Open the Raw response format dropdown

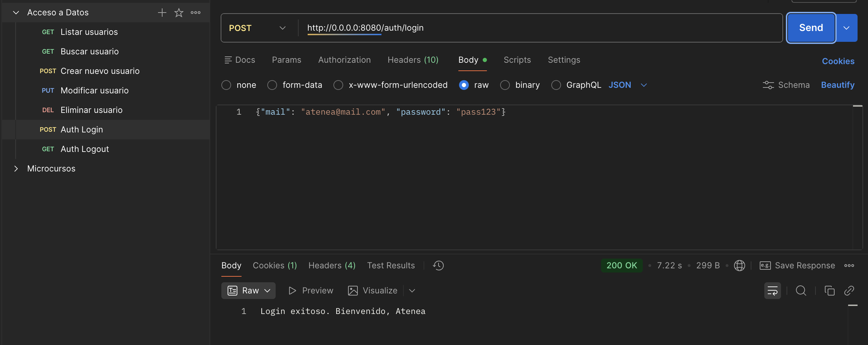(x=248, y=291)
